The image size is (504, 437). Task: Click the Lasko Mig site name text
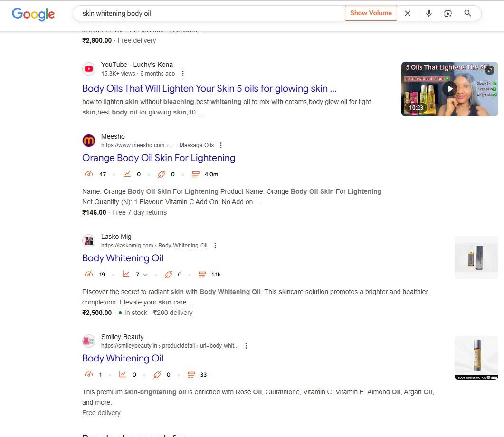point(116,237)
